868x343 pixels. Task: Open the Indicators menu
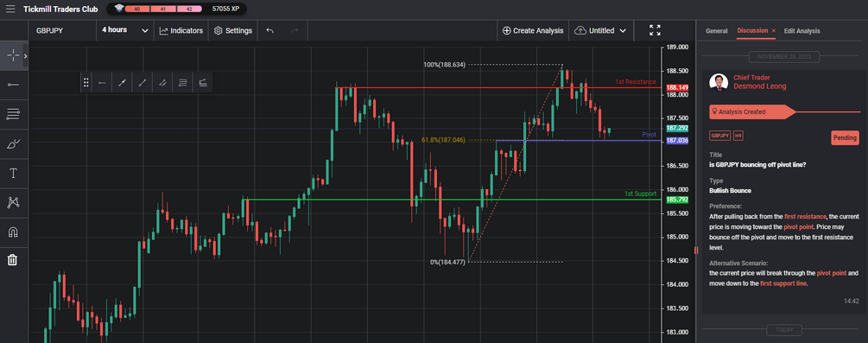tap(181, 31)
